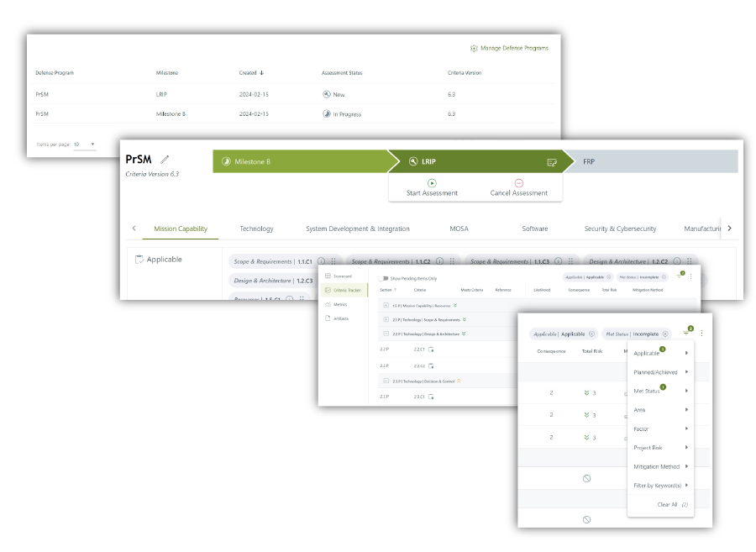Viewport: 756px width, 552px height.
Task: Click the Manage Defense Programs gear icon
Action: [474, 49]
